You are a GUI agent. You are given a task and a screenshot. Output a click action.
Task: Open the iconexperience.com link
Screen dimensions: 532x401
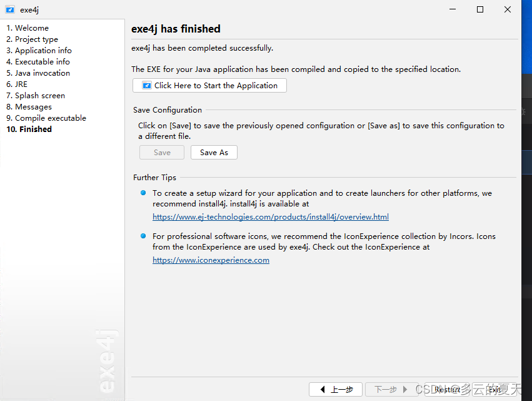tap(211, 260)
